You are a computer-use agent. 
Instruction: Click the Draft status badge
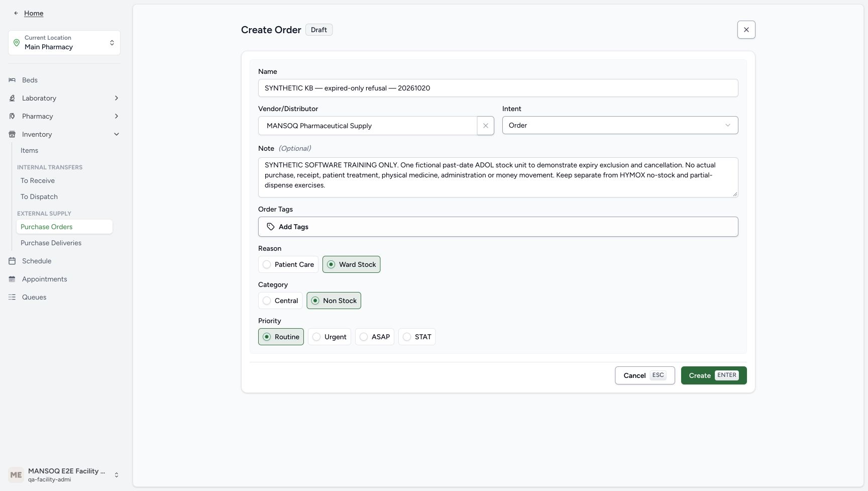click(319, 30)
